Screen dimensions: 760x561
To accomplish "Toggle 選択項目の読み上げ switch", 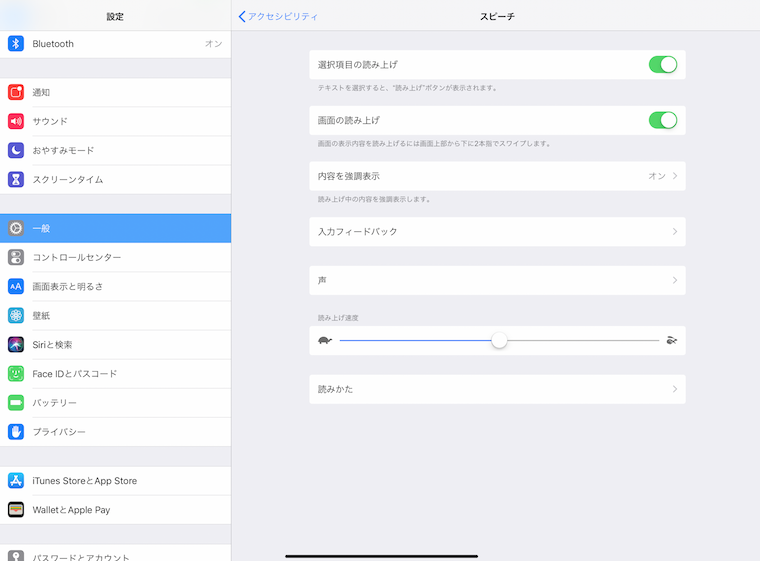I will [x=663, y=64].
